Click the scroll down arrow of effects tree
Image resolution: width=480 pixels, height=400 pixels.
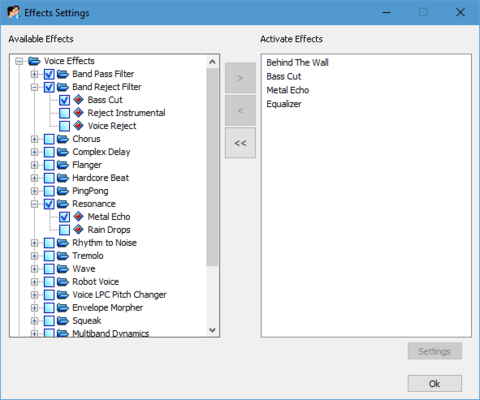pyautogui.click(x=212, y=330)
